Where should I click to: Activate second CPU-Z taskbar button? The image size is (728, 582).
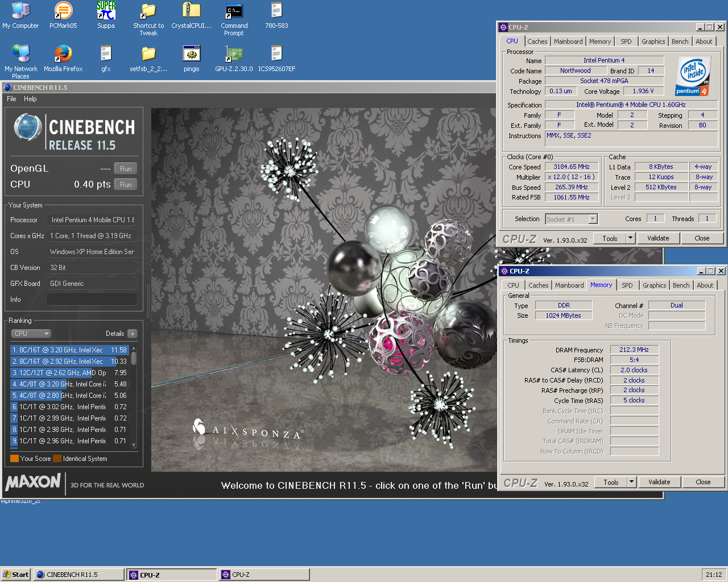click(264, 575)
